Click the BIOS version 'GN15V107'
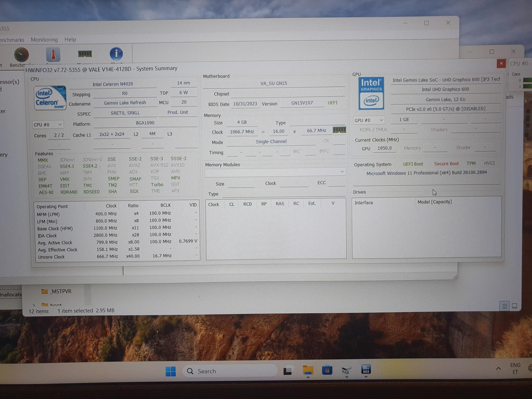Viewport: 532px width, 399px height. [x=302, y=103]
